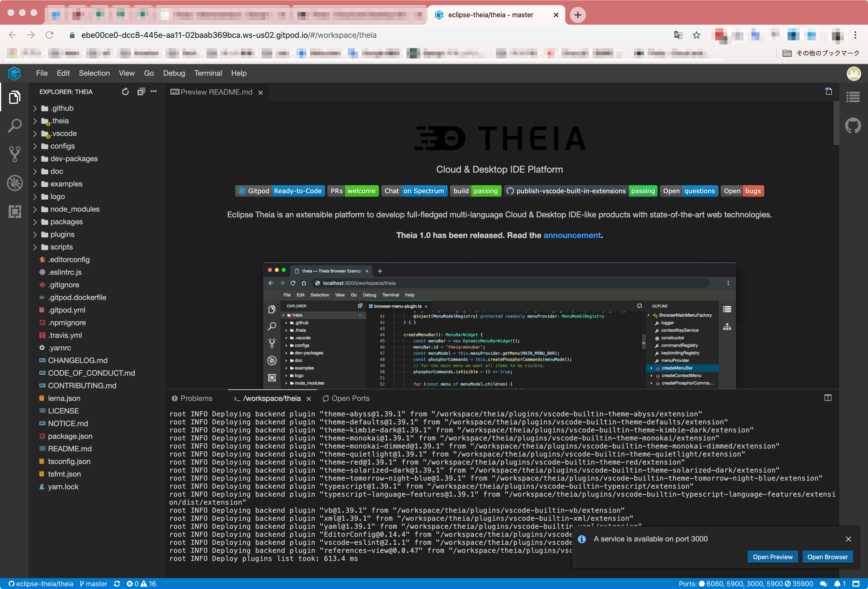Click the Gitpod logo in the menu bar
The image size is (868, 589).
pyautogui.click(x=14, y=73)
